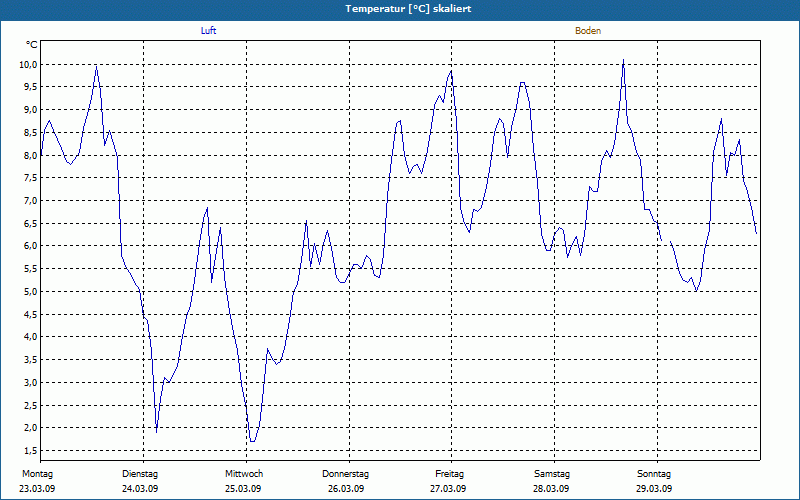Screen dimensions: 800x500
Task: Click the '8,0' y-axis value
Action: (x=31, y=155)
